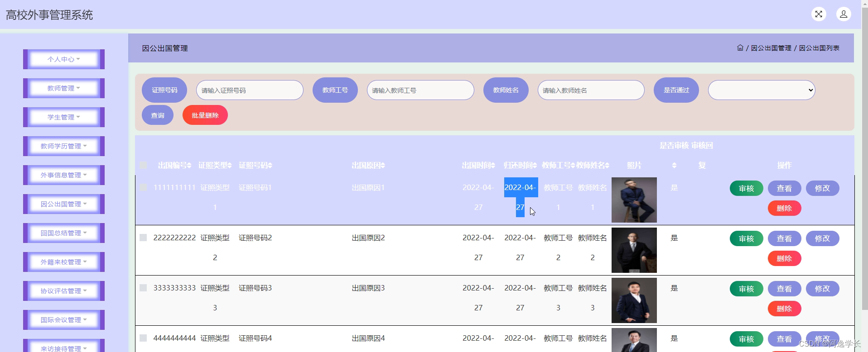The image size is (868, 352).
Task: Click 审核 for row 4444444444
Action: 746,339
